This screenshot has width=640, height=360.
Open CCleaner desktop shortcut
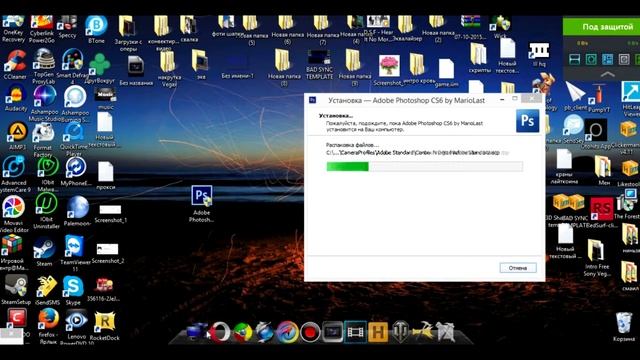coord(15,64)
